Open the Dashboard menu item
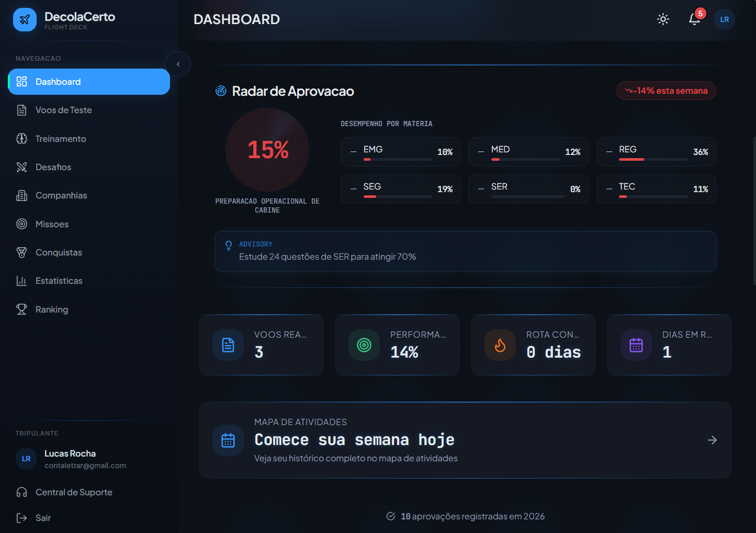The image size is (756, 533). click(89, 82)
